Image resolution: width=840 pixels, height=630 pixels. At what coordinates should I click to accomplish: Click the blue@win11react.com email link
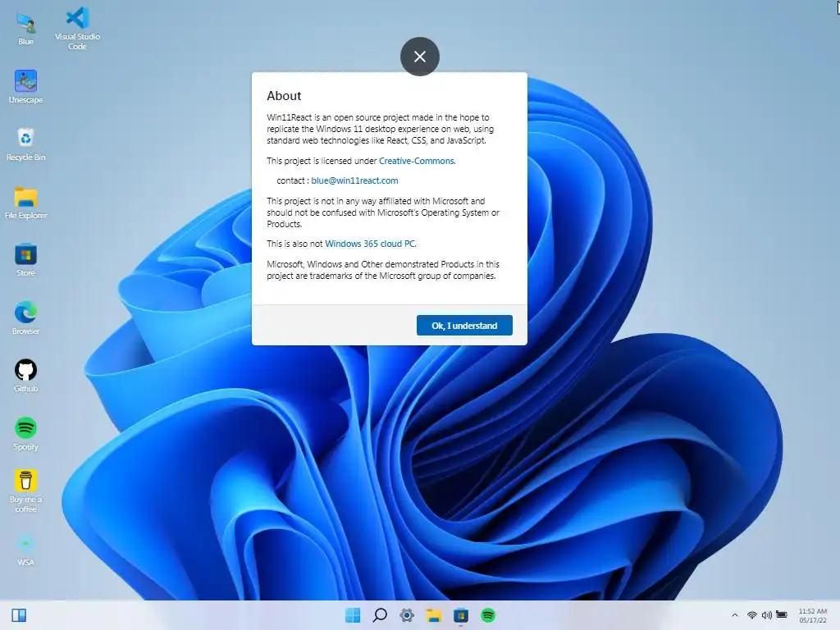(x=354, y=180)
